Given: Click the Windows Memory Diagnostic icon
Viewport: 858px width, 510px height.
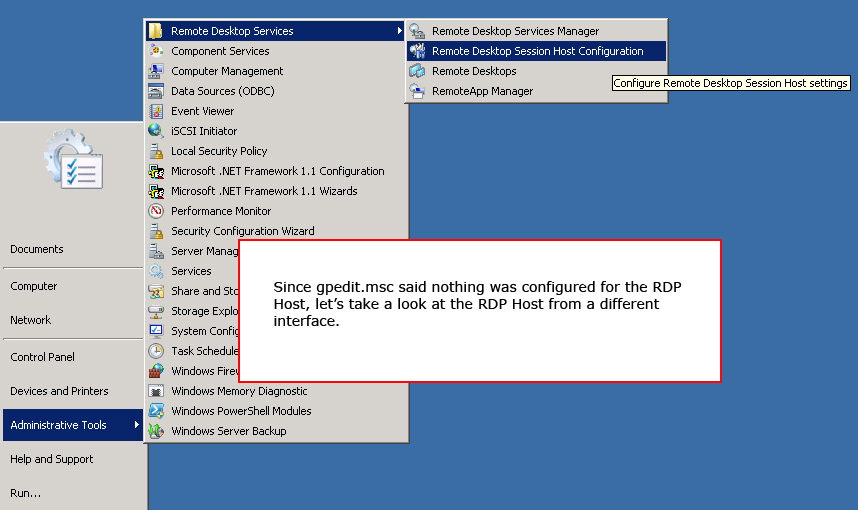Looking at the screenshot, I should coord(156,391).
